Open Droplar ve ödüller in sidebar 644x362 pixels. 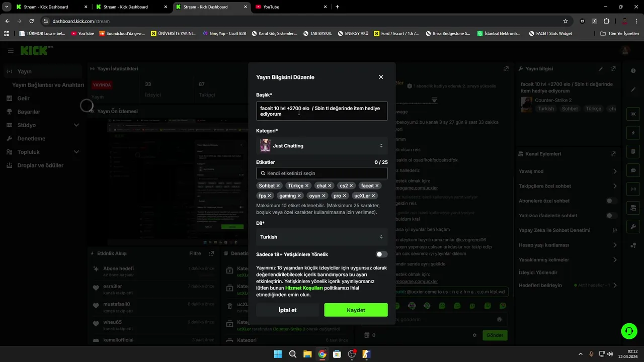(42, 165)
